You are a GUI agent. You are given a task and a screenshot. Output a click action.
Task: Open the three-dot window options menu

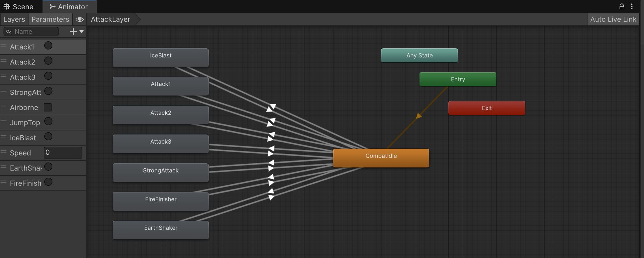pyautogui.click(x=631, y=6)
